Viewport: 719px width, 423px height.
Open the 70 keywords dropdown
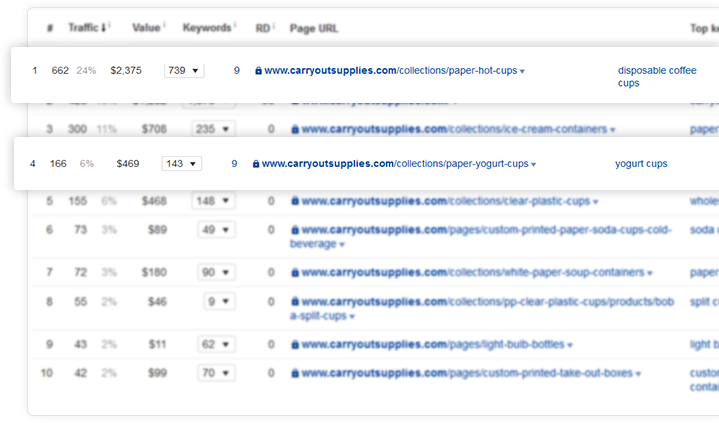216,373
